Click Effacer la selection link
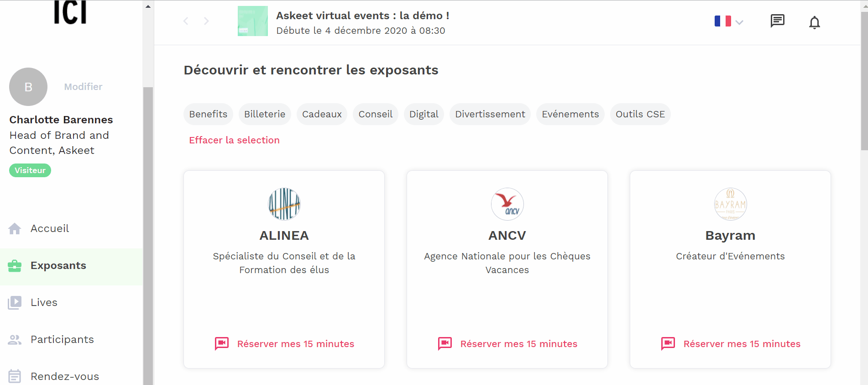 click(235, 140)
